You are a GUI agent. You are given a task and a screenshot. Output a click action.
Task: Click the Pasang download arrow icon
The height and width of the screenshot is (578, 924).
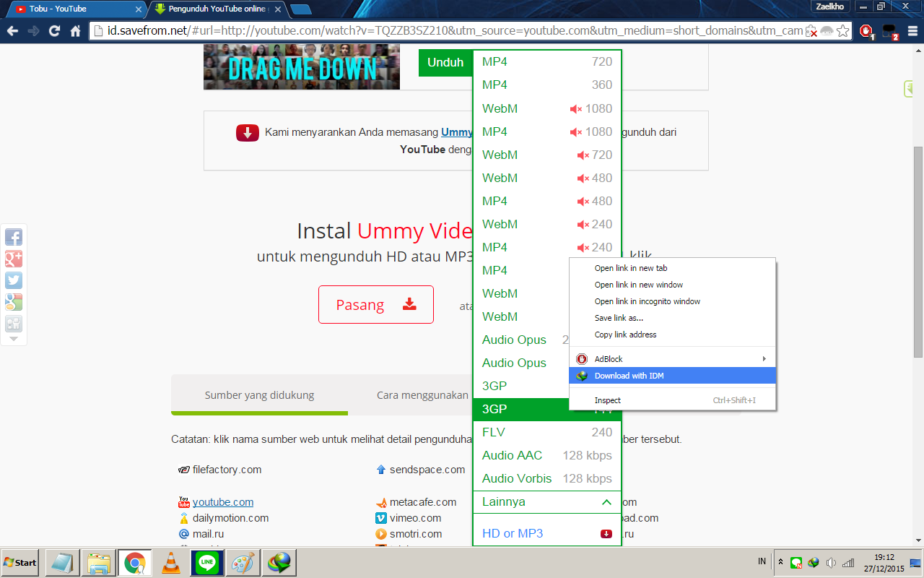coord(410,303)
